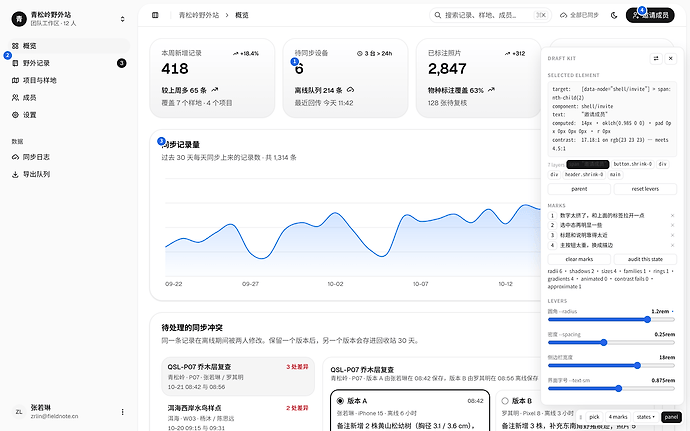The image size is (690, 431).
Task: Click the clear marks button
Action: 579,259
